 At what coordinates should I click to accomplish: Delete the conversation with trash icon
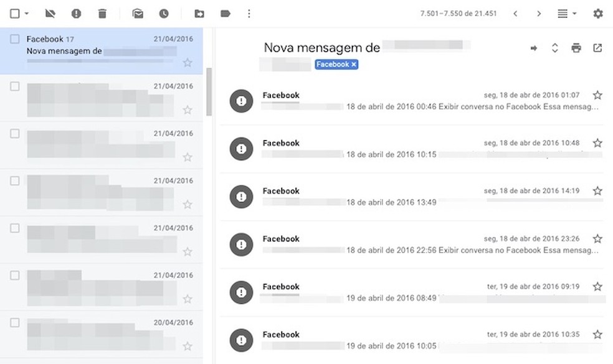[102, 13]
